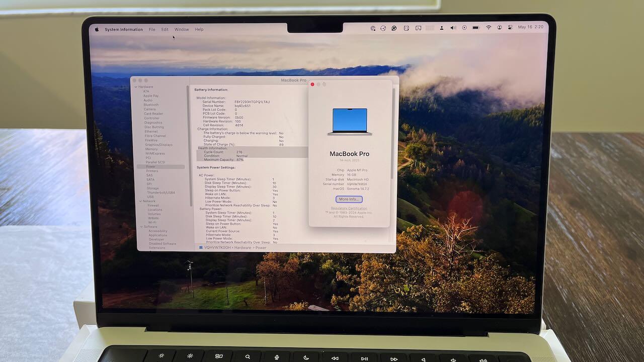
Task: Open the Edit menu
Action: pos(165,30)
